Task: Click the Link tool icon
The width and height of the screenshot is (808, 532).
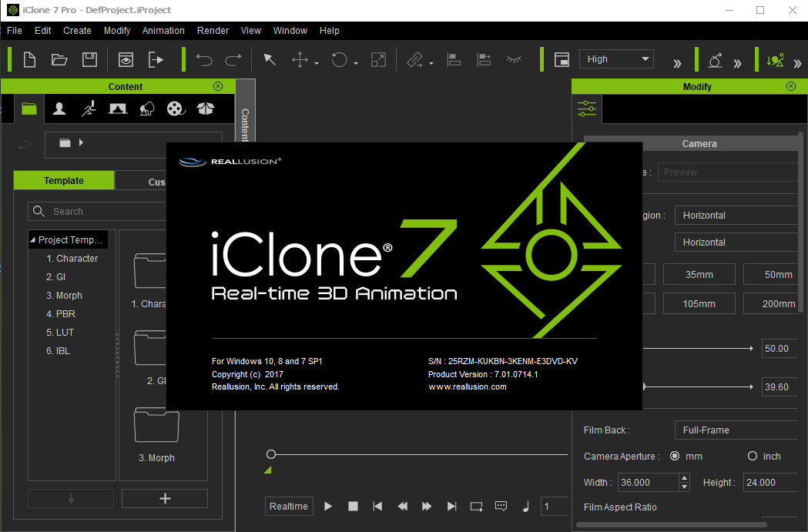Action: click(415, 60)
